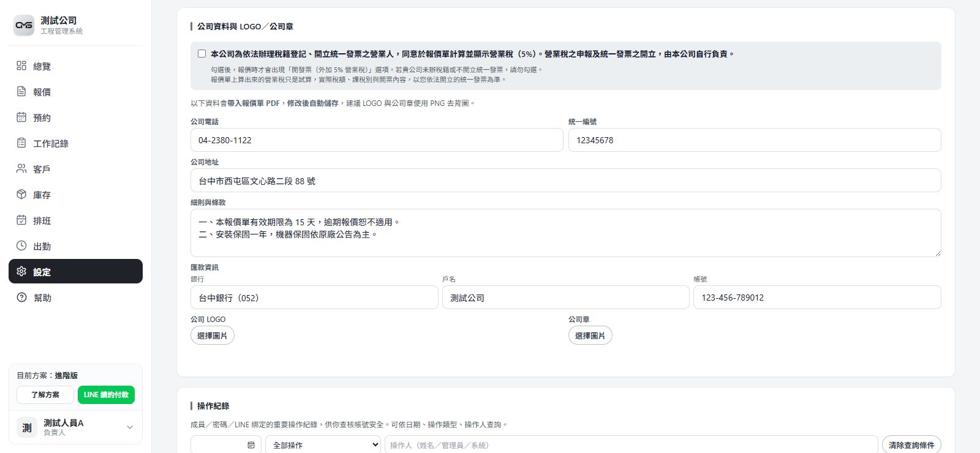Expand the 測試人員A account chevron
Viewport: 980px width, 453px height.
click(129, 427)
